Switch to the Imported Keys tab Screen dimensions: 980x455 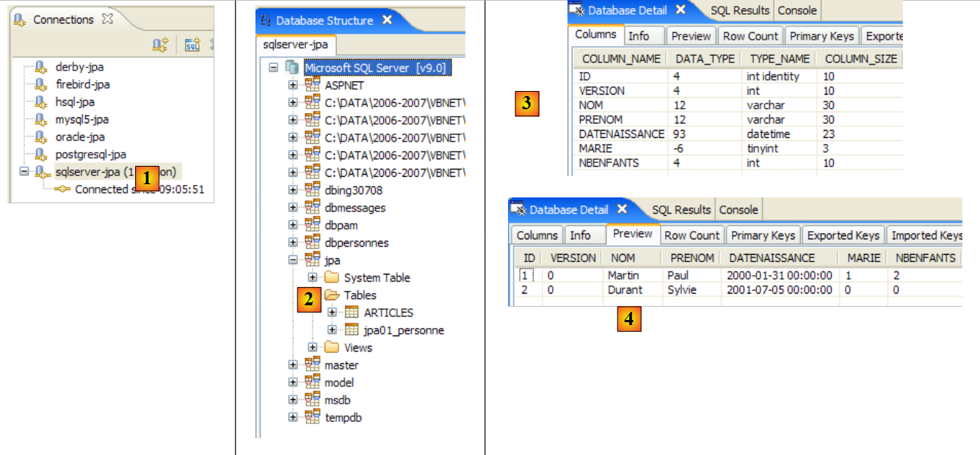point(925,236)
